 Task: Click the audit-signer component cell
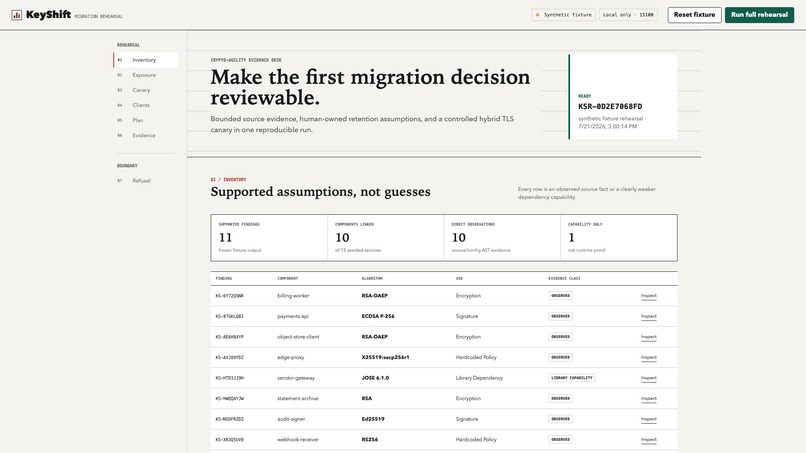(291, 419)
